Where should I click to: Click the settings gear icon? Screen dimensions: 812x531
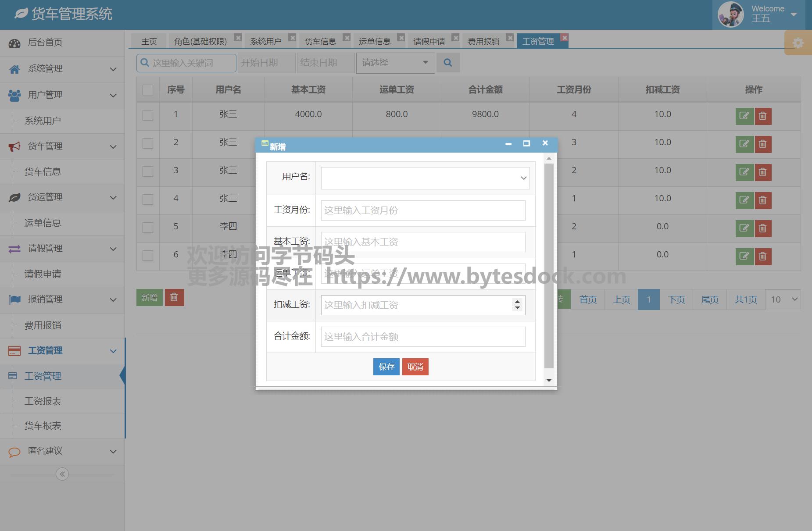coord(798,43)
